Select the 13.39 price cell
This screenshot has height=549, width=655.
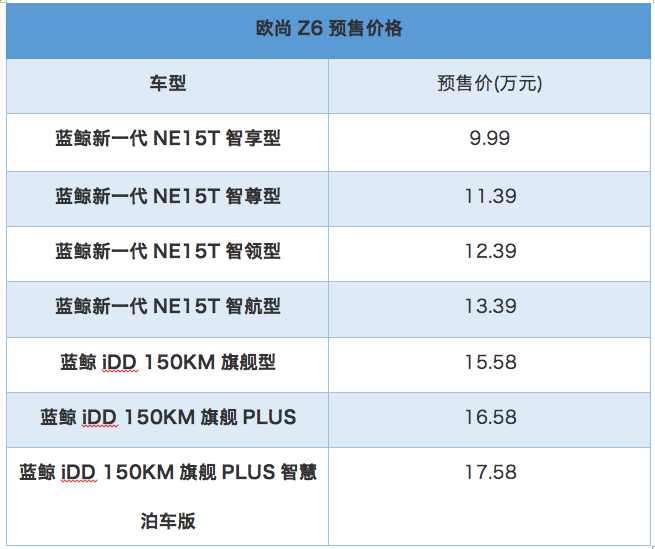(x=490, y=306)
